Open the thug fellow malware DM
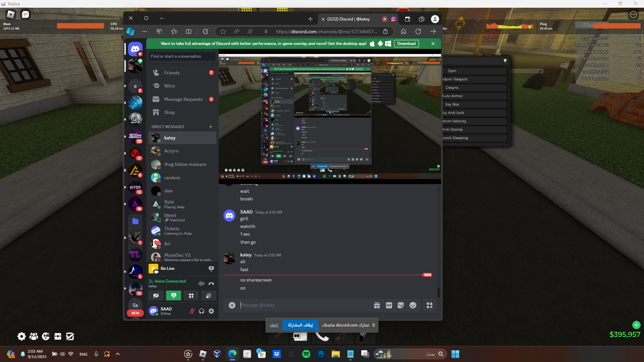The height and width of the screenshot is (362, 644). tap(182, 165)
